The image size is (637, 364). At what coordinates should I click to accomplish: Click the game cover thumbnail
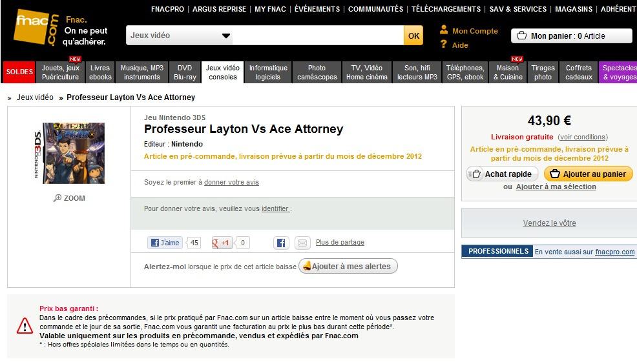click(69, 154)
